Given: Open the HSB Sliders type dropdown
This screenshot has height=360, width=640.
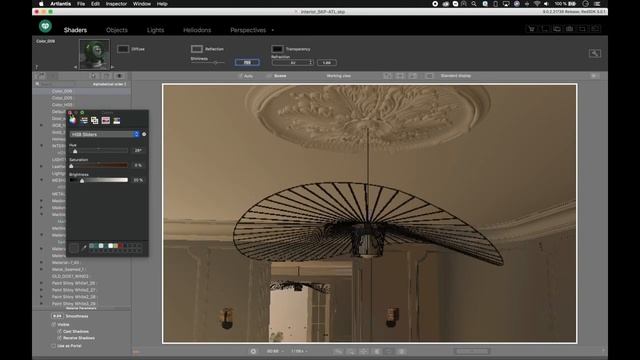Looking at the screenshot, I should pos(104,134).
